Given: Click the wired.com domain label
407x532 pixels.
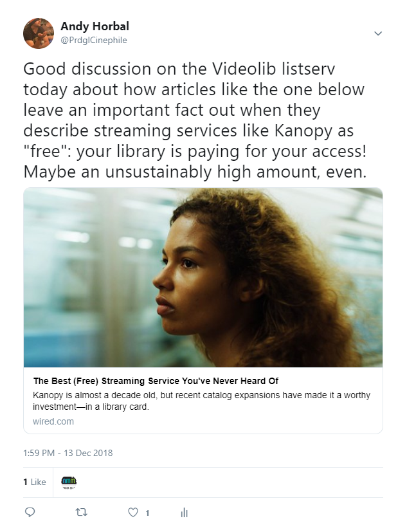Looking at the screenshot, I should coord(53,421).
